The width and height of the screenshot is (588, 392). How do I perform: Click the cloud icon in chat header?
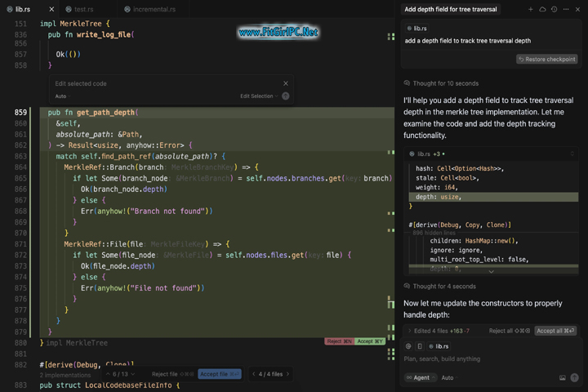(542, 9)
